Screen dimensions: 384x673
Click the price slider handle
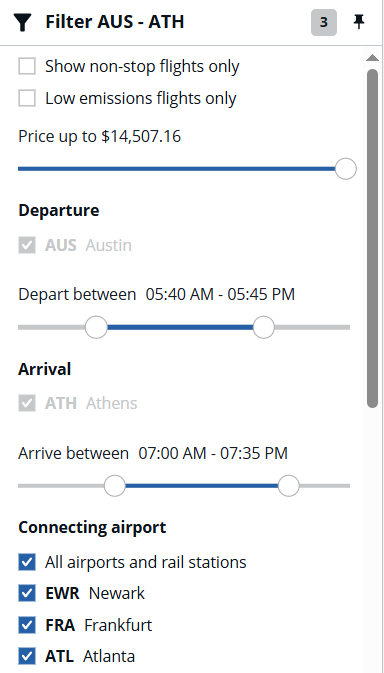(345, 169)
